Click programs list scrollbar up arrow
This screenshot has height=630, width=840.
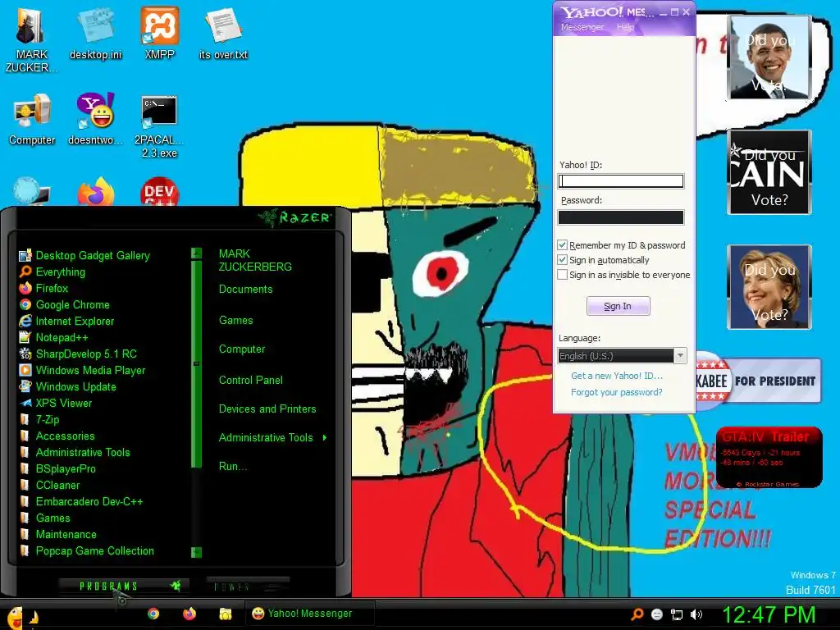point(197,253)
